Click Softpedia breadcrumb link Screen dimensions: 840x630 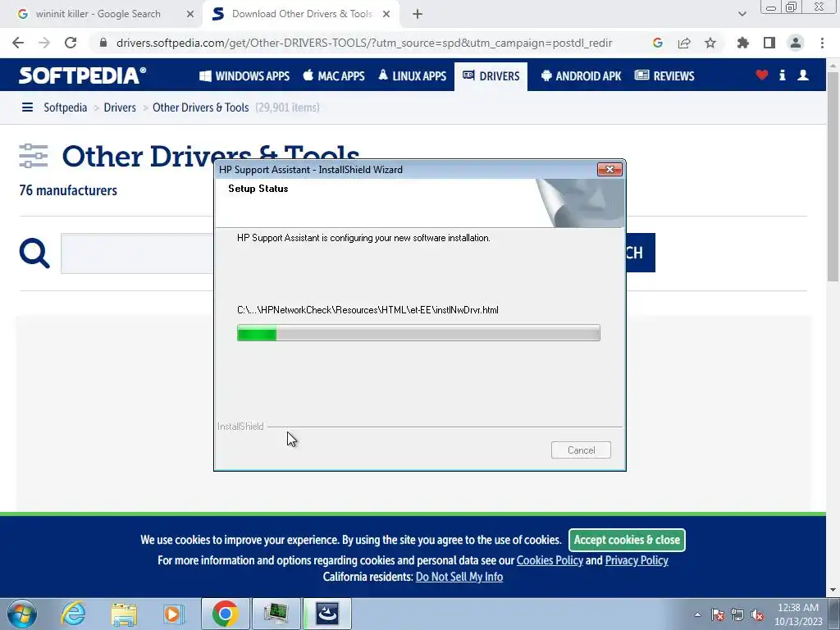(66, 107)
